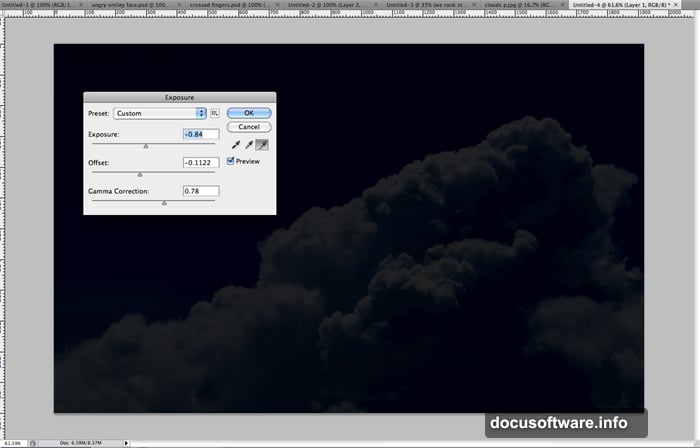Select the black point eyedropper in Exposure dialog
Image resolution: width=700 pixels, height=448 pixels.
click(234, 145)
